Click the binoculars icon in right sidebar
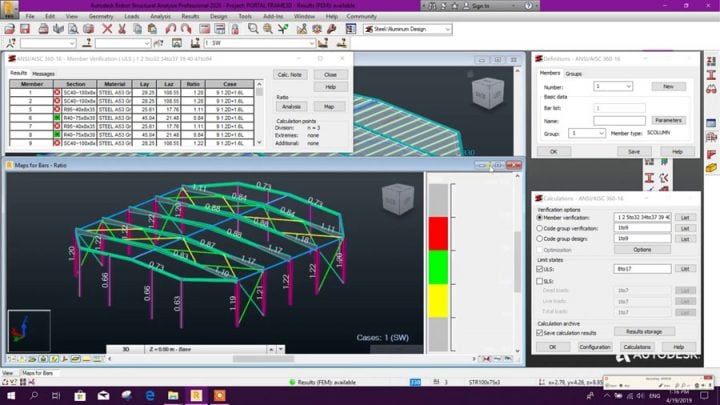720x405 pixels. (x=711, y=89)
